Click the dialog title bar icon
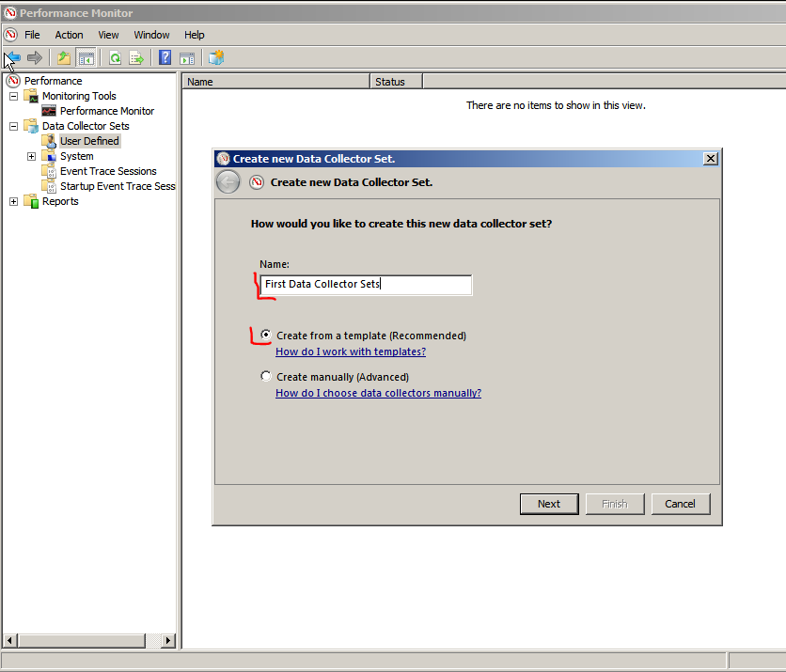Viewport: 786px width, 672px height. (224, 159)
